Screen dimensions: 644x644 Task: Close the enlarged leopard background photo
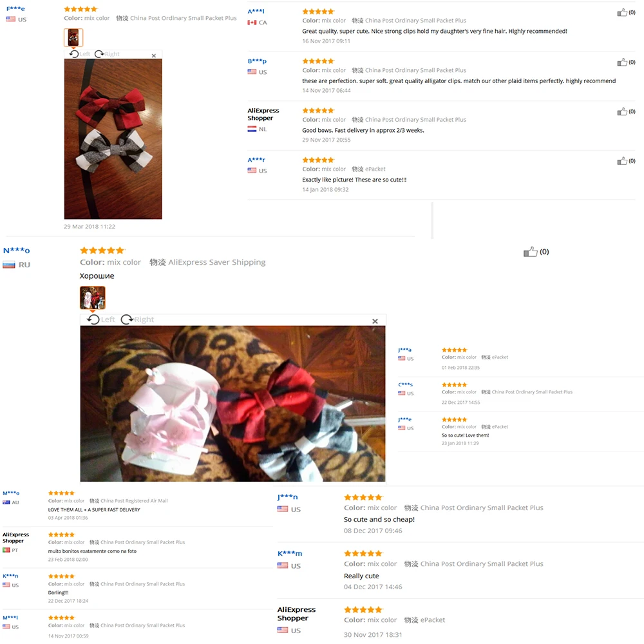click(x=375, y=321)
